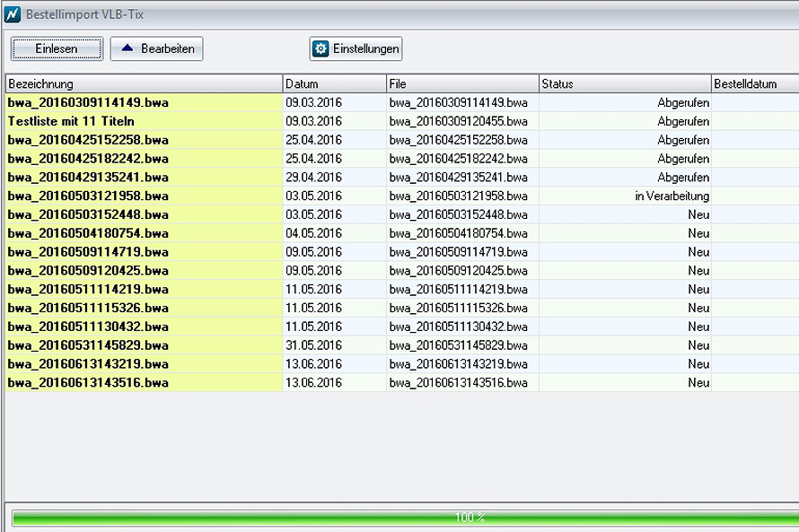
Task: Select the row Testliste mit 11 Titeln
Action: point(72,121)
